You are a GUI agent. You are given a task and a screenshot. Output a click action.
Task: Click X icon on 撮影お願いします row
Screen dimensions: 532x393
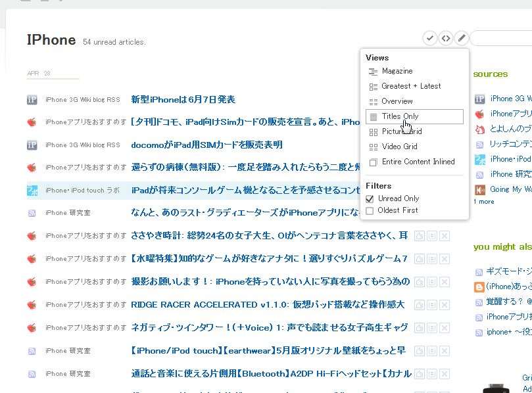pos(445,282)
